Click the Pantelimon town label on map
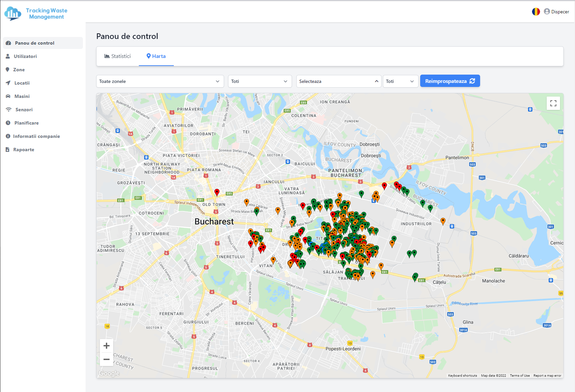Screen dimensions: 575x392 (x=457, y=158)
